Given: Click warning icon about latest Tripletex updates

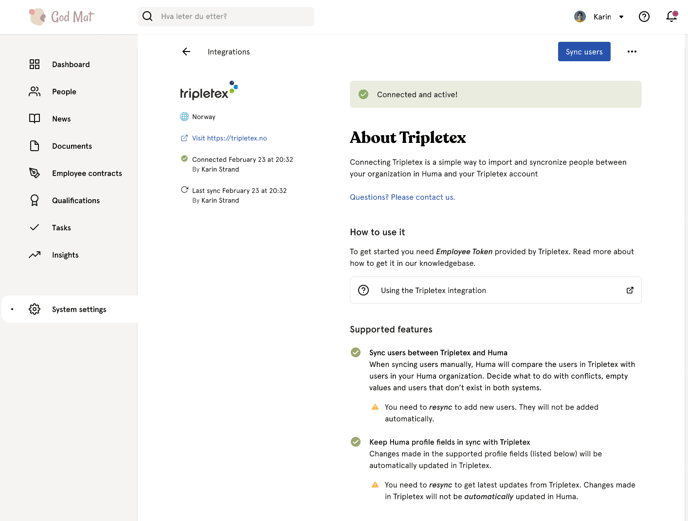Looking at the screenshot, I should pos(375,485).
